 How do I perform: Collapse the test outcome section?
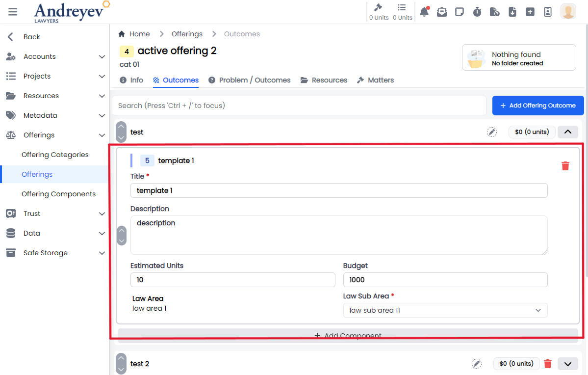coord(567,132)
